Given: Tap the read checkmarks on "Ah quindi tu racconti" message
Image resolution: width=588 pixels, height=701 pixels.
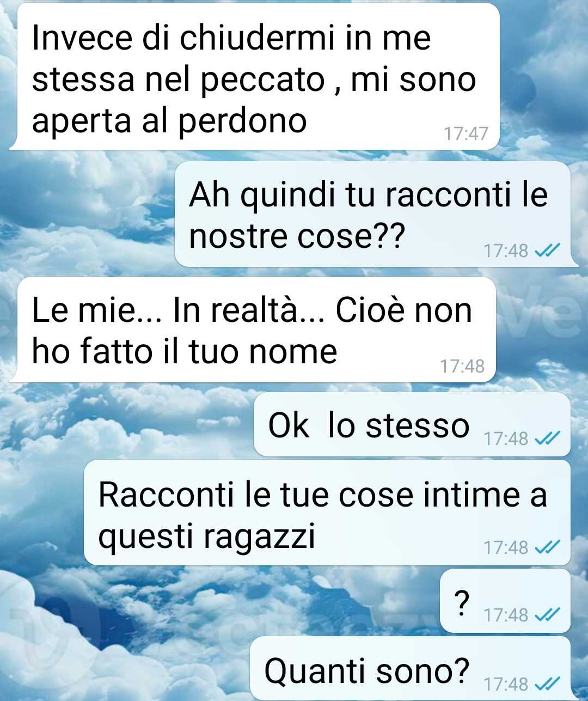Looking at the screenshot, I should click(547, 251).
